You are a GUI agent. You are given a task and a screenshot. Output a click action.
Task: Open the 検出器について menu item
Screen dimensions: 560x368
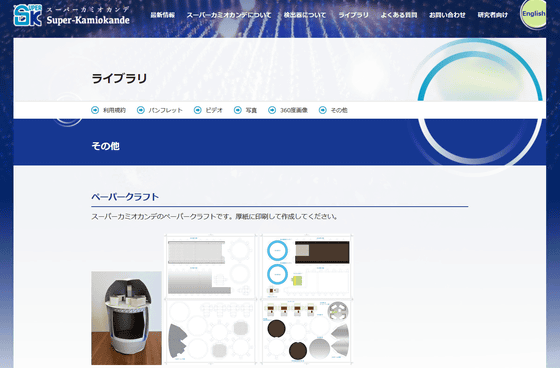[305, 15]
